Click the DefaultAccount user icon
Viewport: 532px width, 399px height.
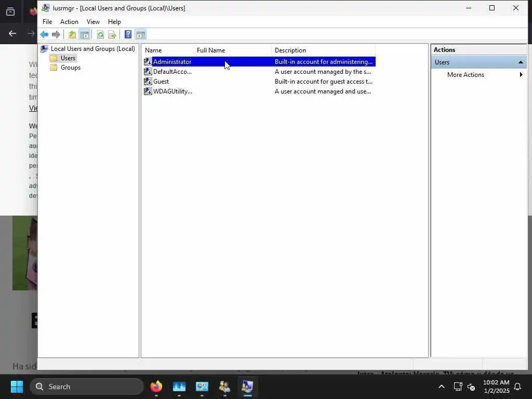tap(148, 72)
